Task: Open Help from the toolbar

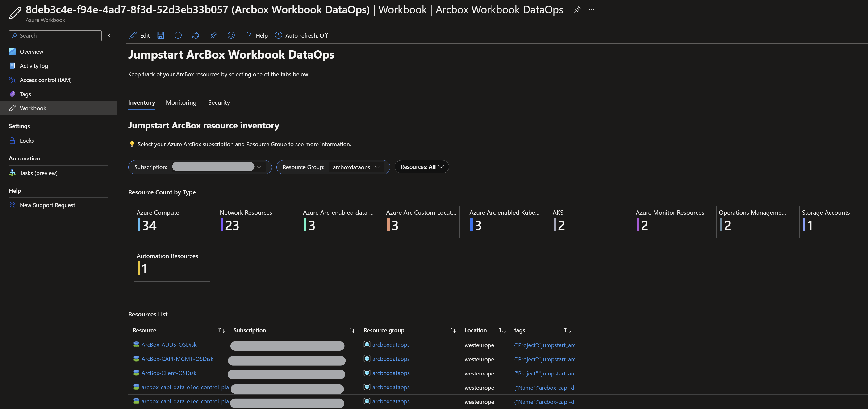Action: point(257,35)
